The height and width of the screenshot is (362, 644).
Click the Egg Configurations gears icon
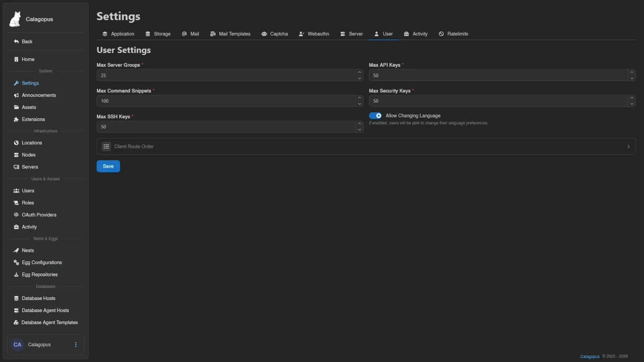(x=17, y=262)
